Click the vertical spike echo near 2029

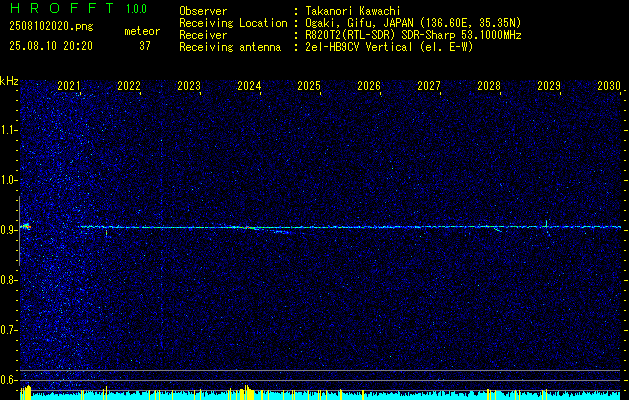tap(546, 224)
